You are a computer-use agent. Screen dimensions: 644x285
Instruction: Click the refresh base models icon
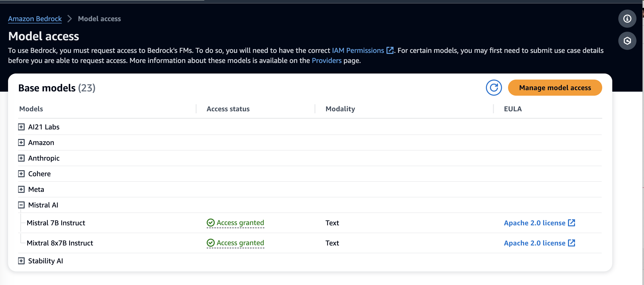click(x=494, y=88)
